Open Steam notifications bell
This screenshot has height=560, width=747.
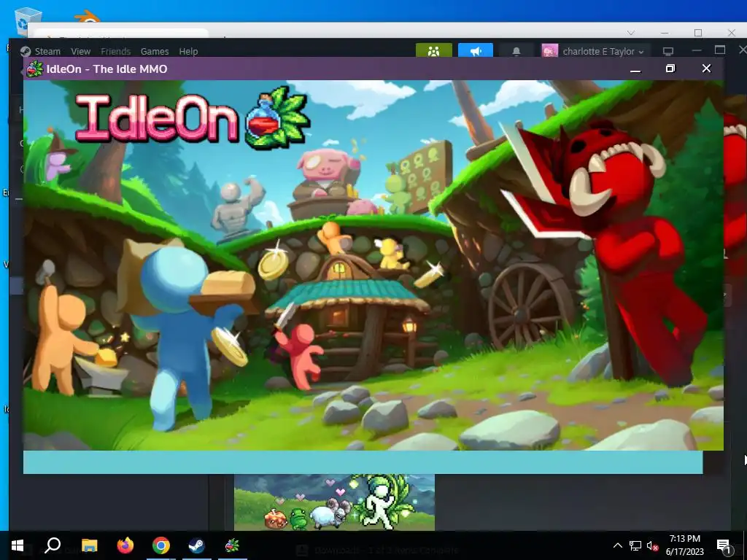coord(516,51)
